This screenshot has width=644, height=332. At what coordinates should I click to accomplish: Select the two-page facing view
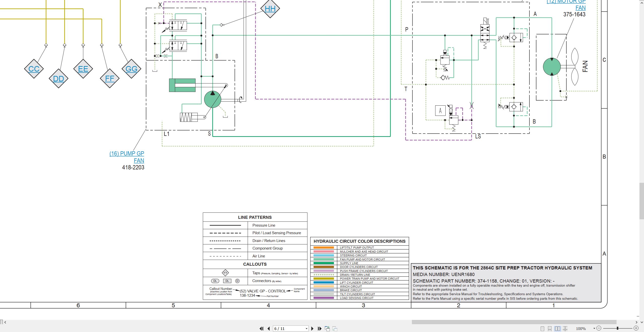click(x=558, y=328)
